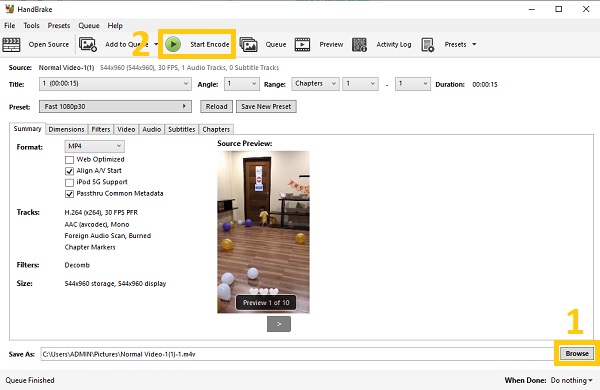600x390 pixels.
Task: Open the ending chapter dropdown
Action: tap(412, 84)
